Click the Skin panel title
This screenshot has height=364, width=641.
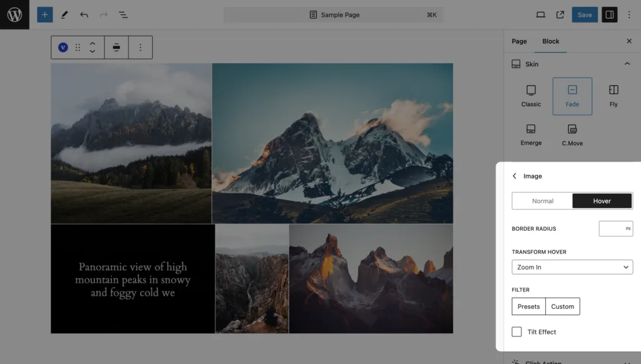tap(532, 64)
